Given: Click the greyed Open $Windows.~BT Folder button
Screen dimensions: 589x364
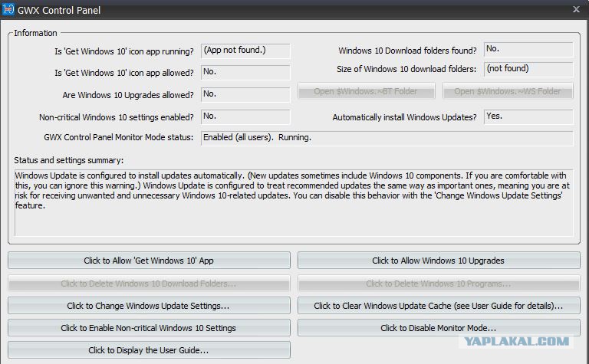Looking at the screenshot, I should [x=367, y=91].
